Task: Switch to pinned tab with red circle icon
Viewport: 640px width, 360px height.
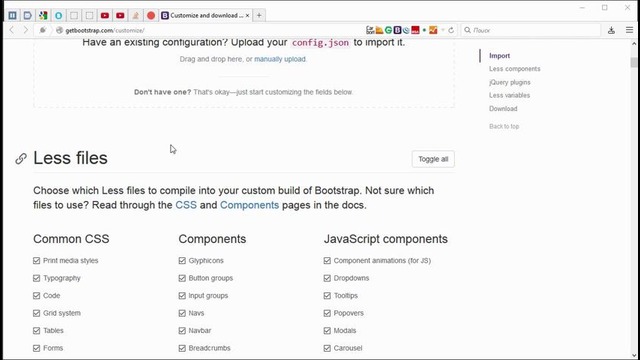Action: click(151, 16)
